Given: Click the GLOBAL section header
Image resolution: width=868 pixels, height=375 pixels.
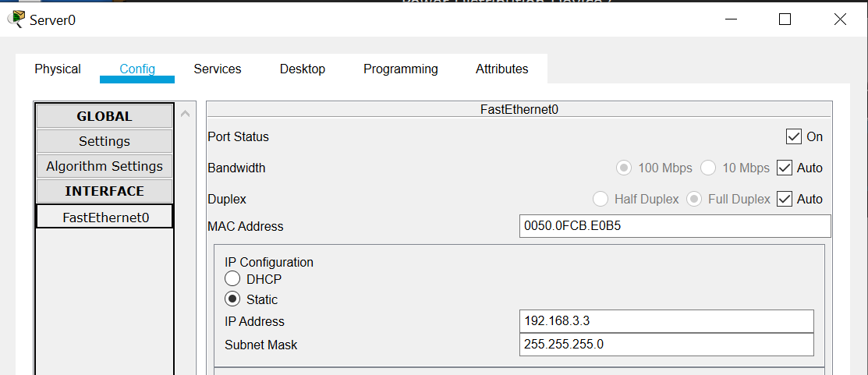Looking at the screenshot, I should pyautogui.click(x=105, y=116).
